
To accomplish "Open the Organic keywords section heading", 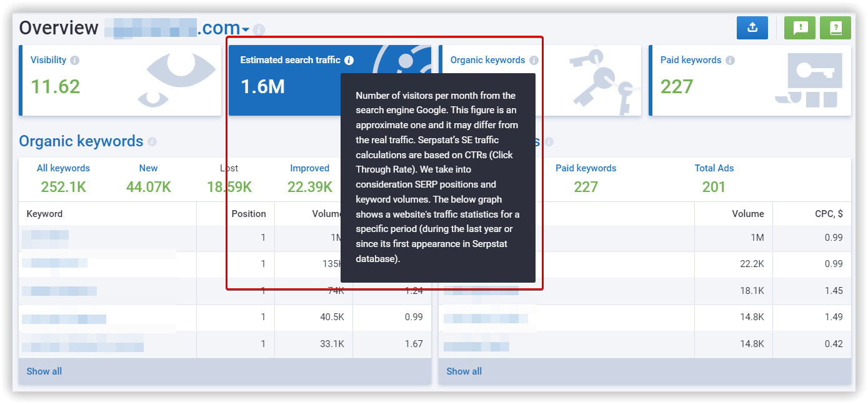I will [x=81, y=141].
